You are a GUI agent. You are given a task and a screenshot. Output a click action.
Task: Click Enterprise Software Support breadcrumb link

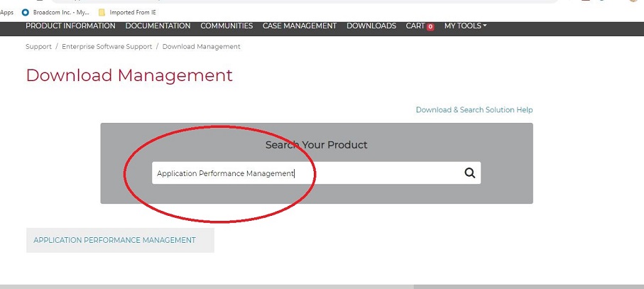tap(107, 47)
